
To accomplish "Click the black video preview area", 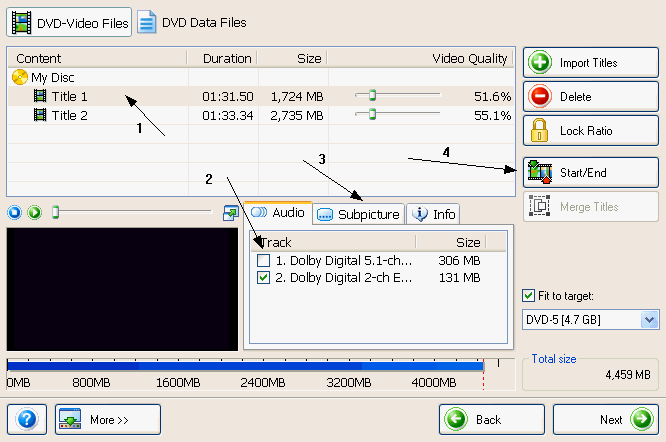I will (x=122, y=289).
